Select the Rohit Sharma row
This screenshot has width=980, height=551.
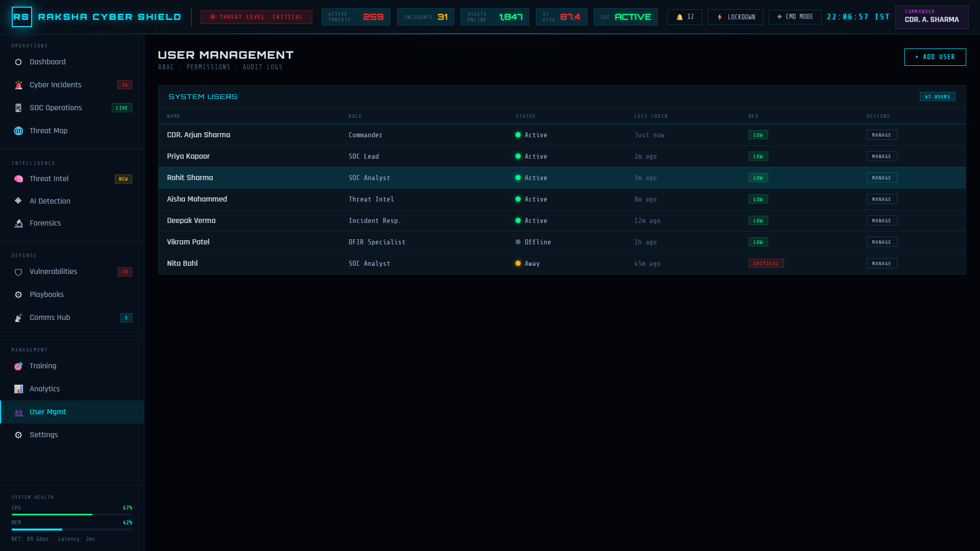click(x=562, y=178)
